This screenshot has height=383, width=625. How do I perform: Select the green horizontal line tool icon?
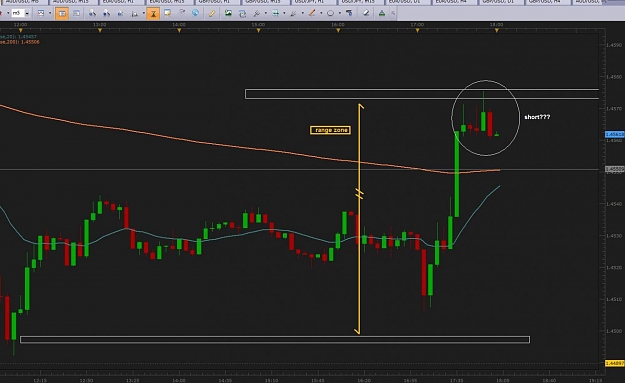(275, 13)
